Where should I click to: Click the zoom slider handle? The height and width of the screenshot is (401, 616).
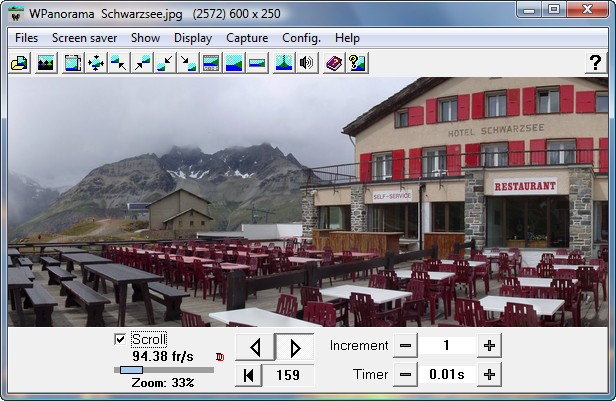click(131, 370)
